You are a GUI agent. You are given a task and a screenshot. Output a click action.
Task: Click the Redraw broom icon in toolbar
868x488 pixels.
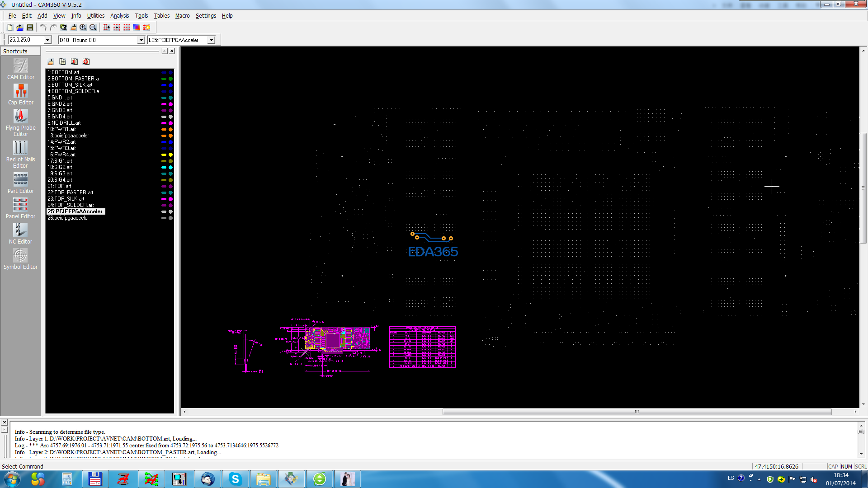pyautogui.click(x=73, y=28)
